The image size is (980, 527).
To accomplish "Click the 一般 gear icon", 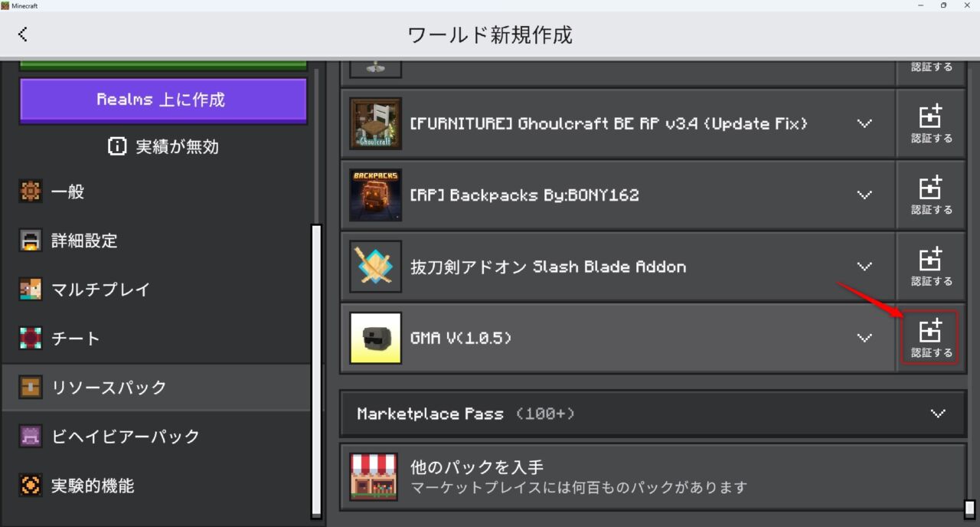I will pos(30,192).
